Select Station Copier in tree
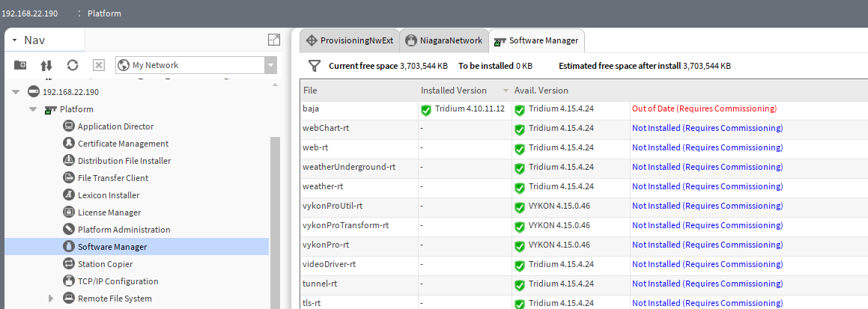The height and width of the screenshot is (309, 868). coord(105,263)
